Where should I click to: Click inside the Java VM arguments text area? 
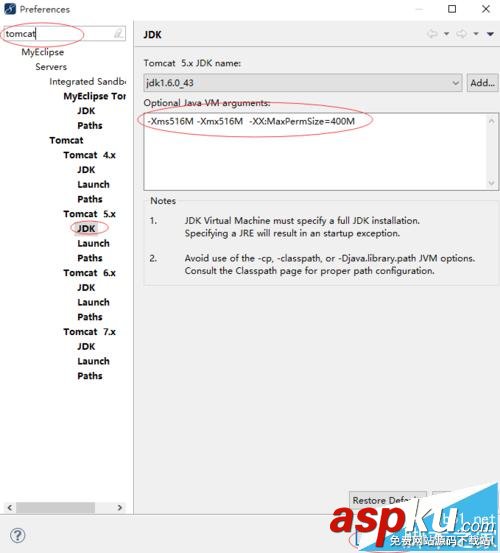pyautogui.click(x=316, y=152)
